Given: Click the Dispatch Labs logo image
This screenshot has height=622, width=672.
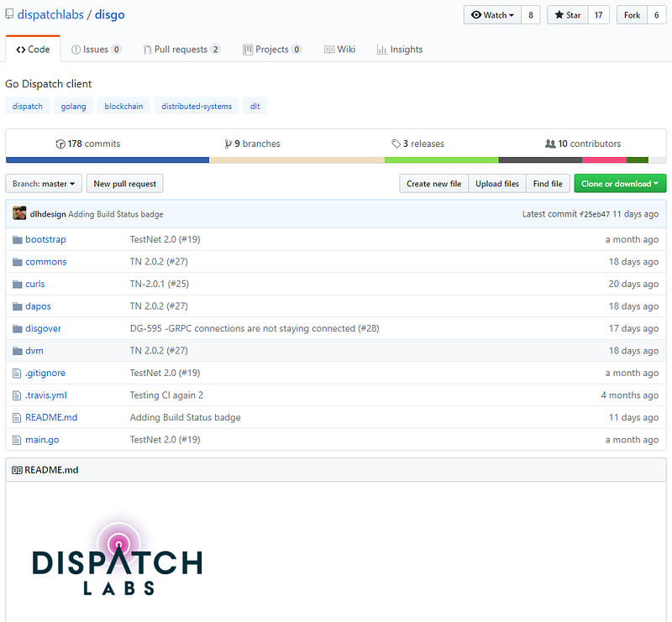Looking at the screenshot, I should tap(117, 558).
